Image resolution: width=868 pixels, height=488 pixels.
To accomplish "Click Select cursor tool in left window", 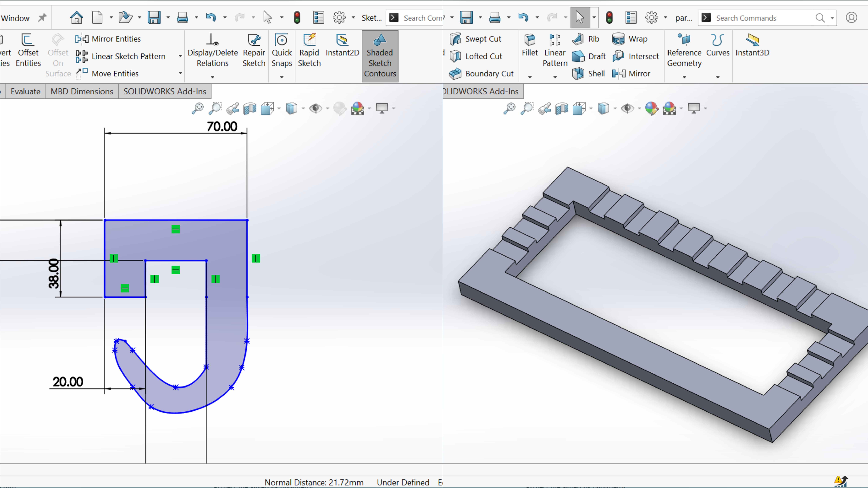I will tap(267, 17).
